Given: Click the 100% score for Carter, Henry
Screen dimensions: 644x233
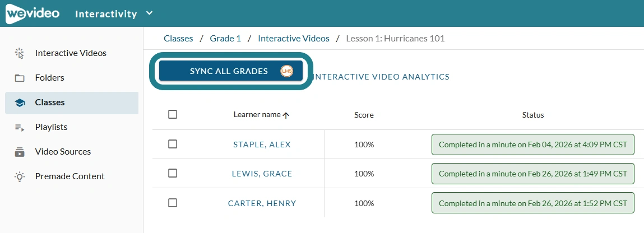Looking at the screenshot, I should [x=364, y=203].
